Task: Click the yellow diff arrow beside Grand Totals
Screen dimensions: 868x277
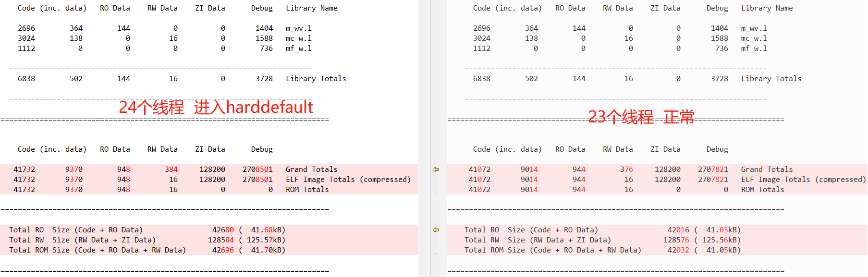Action: click(x=436, y=169)
